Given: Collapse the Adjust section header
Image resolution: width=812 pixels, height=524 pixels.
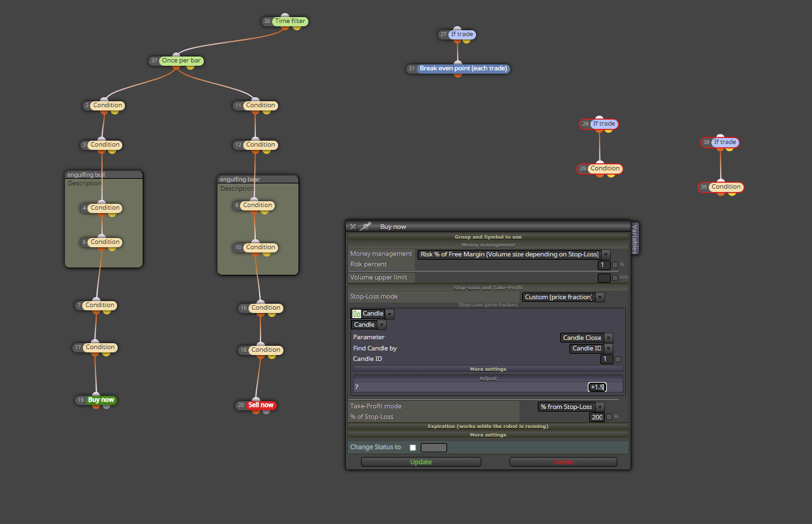Looking at the screenshot, I should pyautogui.click(x=488, y=378).
